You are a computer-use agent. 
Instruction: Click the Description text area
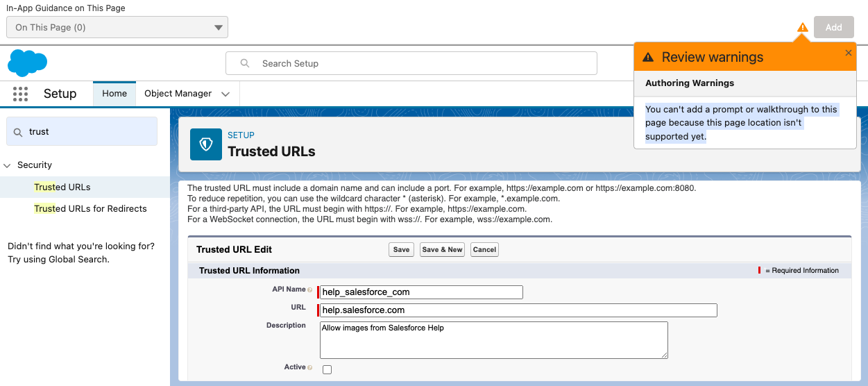pos(494,340)
